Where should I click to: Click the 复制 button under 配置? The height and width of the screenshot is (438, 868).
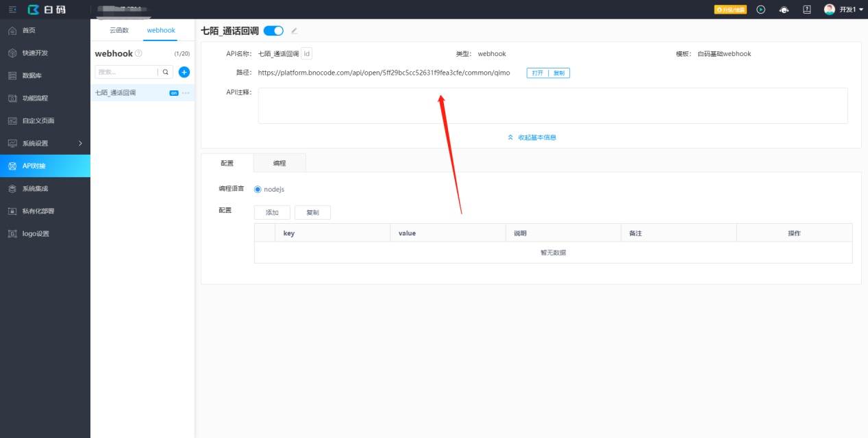(x=312, y=213)
